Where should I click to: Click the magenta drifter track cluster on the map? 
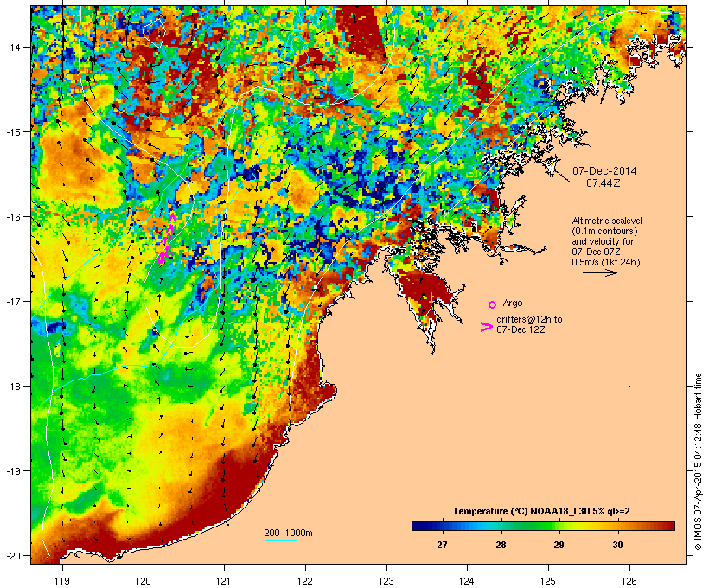pos(166,240)
